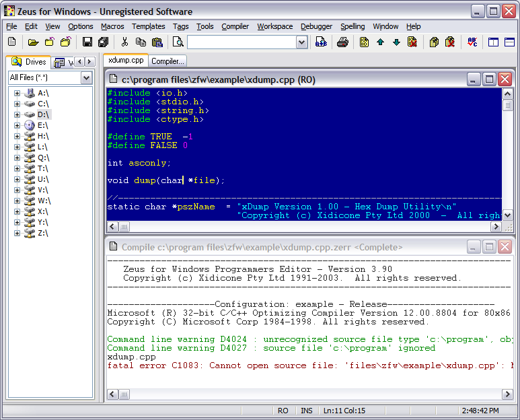The image size is (520, 420).
Task: Select the D:\ drive in tree
Action: click(x=43, y=115)
